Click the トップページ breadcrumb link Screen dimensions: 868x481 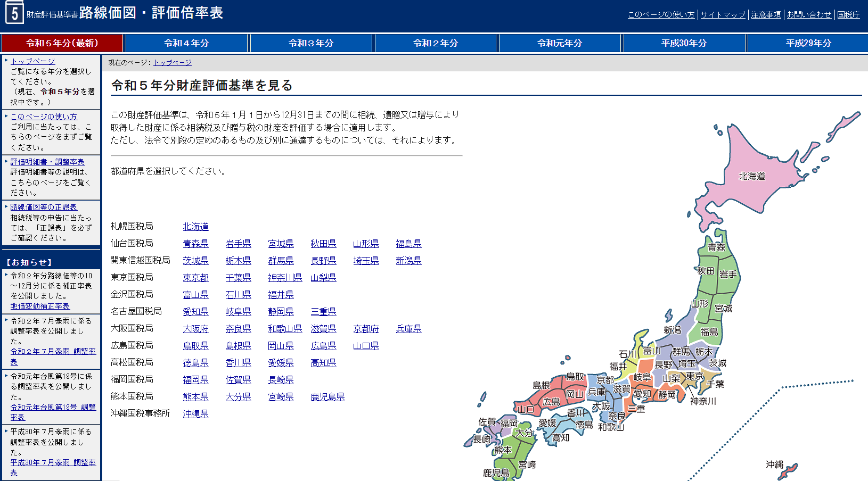173,62
